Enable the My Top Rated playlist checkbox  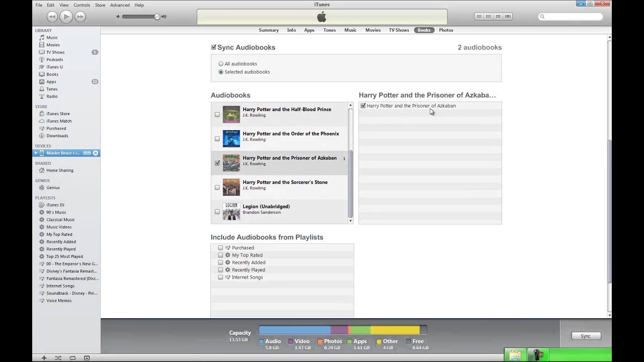[220, 255]
